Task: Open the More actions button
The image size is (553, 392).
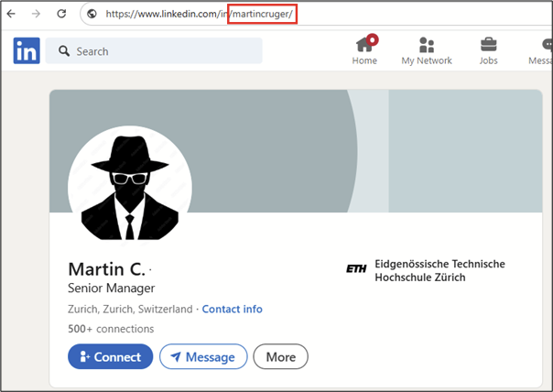Action: pos(281,356)
